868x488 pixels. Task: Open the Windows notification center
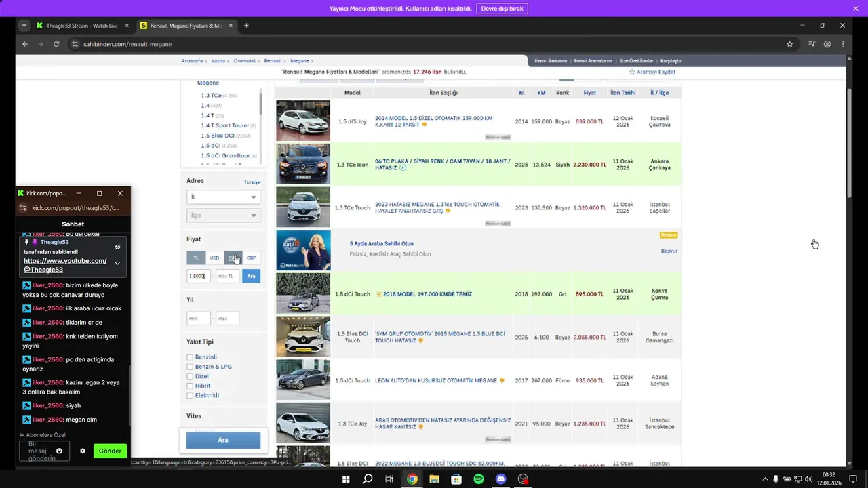[853, 479]
